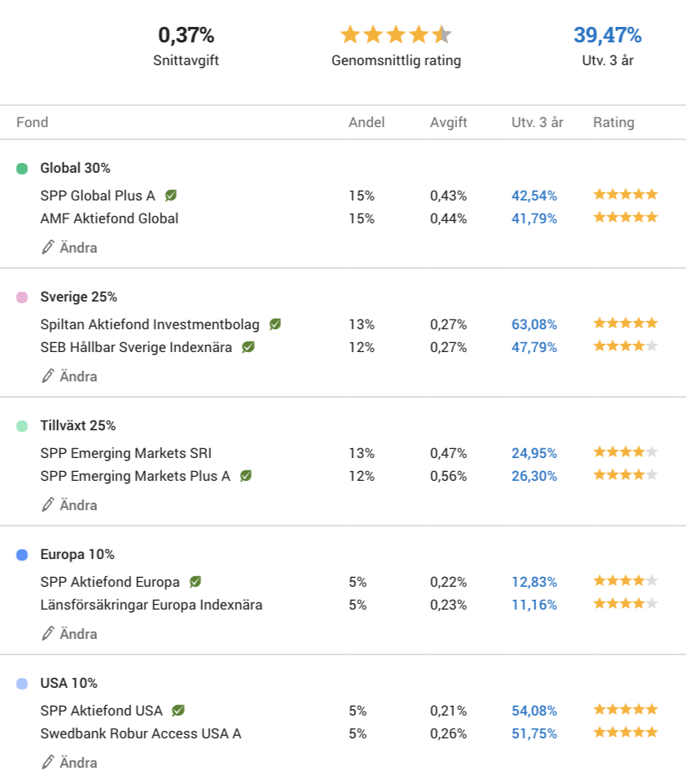Click sustainability leaf icon next to Spiltan Aktiefond Investmentbolag

tap(275, 324)
